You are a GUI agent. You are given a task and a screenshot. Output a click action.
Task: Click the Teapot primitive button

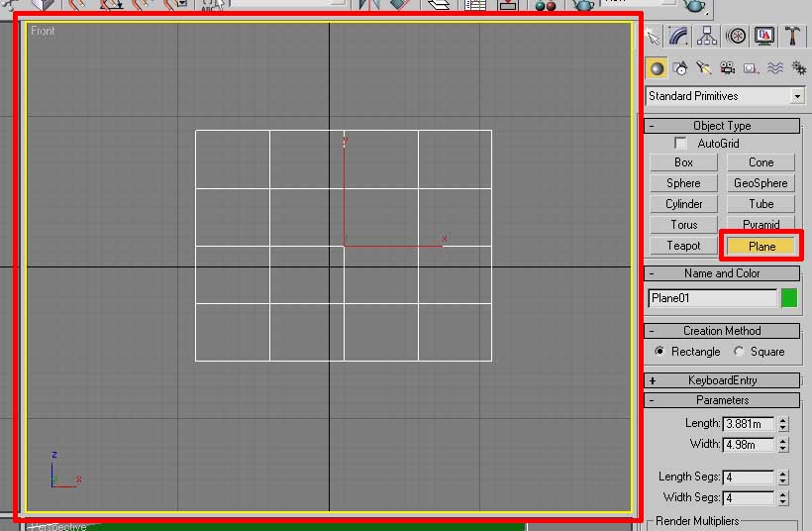[683, 246]
